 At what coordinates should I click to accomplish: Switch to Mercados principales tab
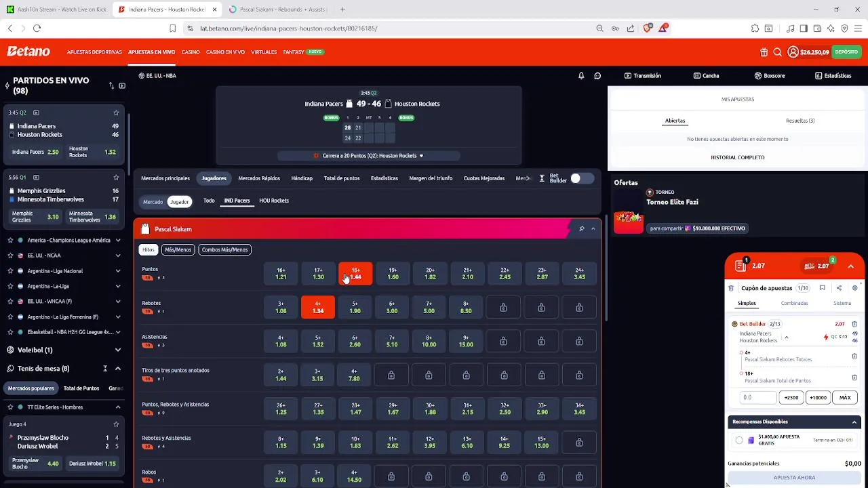click(165, 178)
